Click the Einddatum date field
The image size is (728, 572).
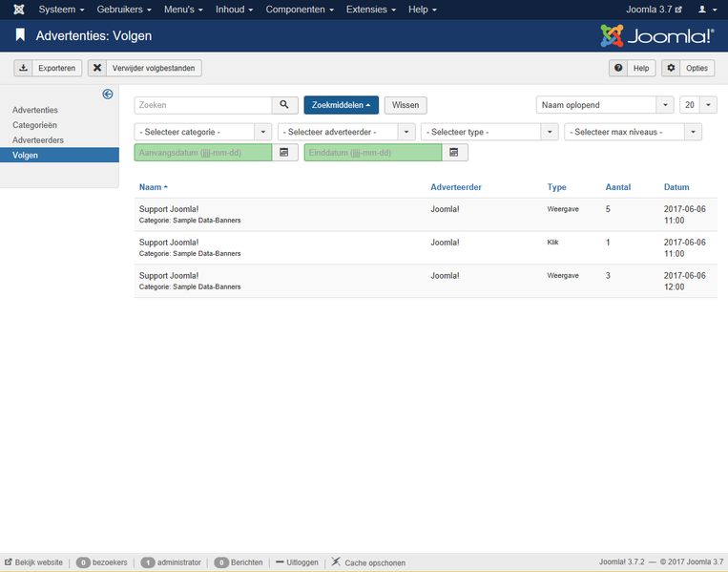pyautogui.click(x=373, y=153)
